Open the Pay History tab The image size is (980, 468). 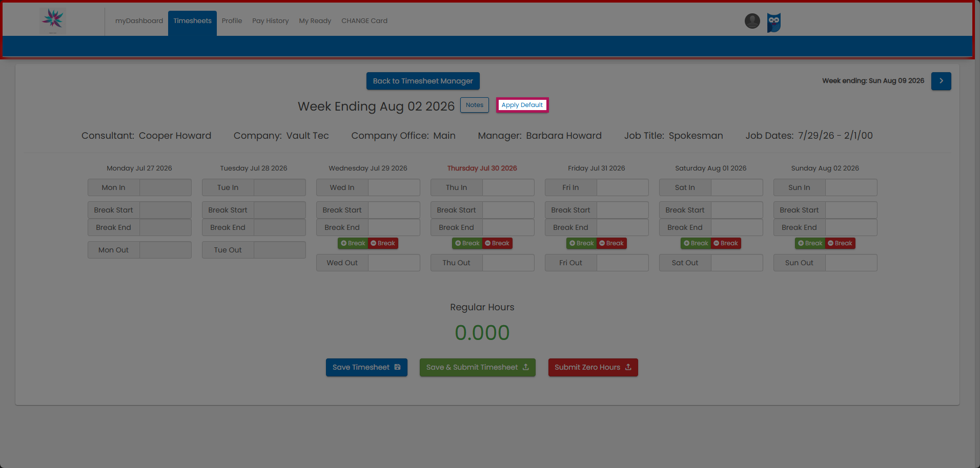coord(271,21)
